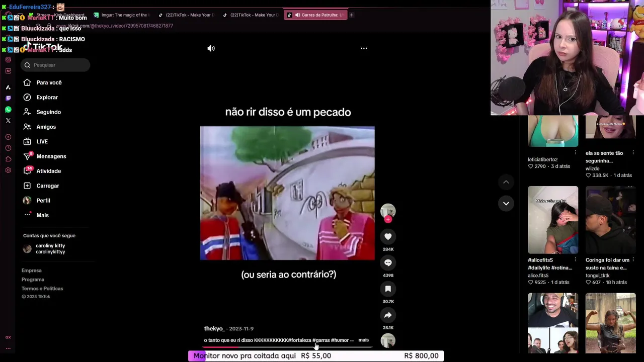Open the #alicefits5 recommended video thumbnail
644x362 pixels.
tap(553, 220)
